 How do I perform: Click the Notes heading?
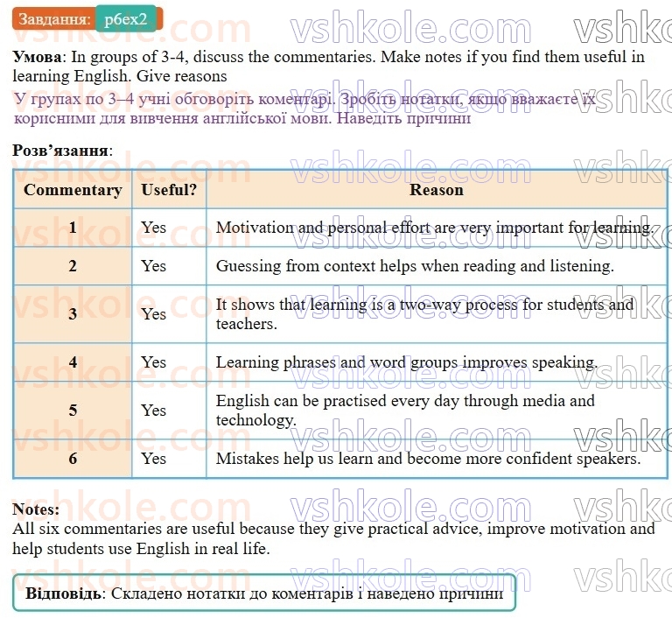36,509
